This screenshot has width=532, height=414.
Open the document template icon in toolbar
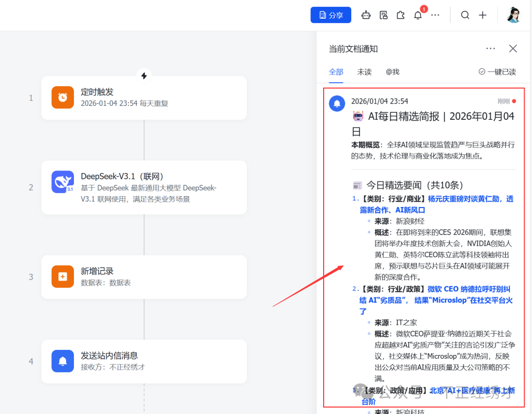(x=383, y=15)
